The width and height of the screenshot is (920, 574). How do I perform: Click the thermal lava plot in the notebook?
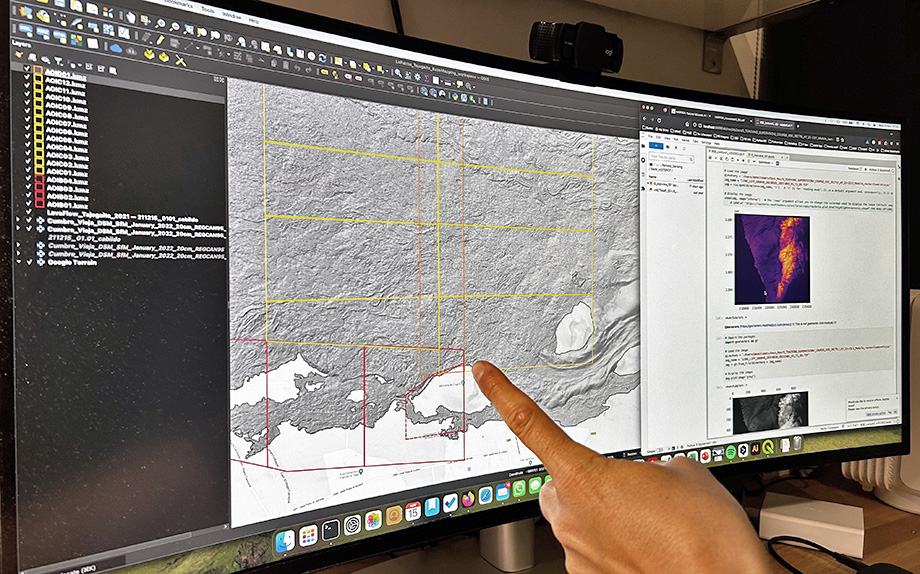(x=772, y=259)
